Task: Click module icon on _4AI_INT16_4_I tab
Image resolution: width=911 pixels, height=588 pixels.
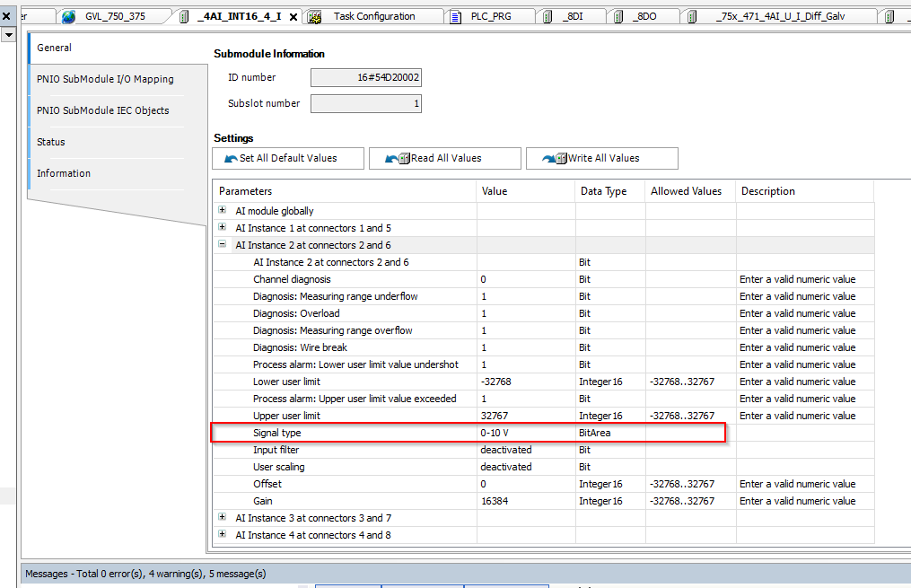Action: [x=184, y=17]
